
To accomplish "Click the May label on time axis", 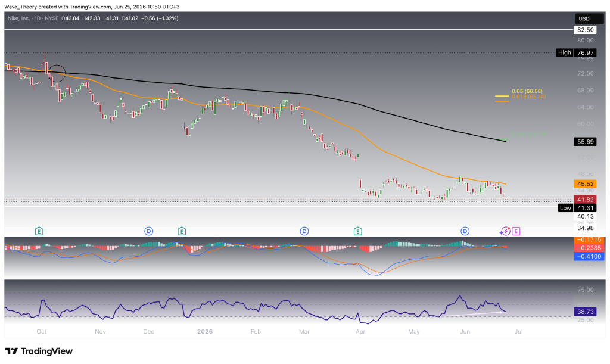I will 414,332.
